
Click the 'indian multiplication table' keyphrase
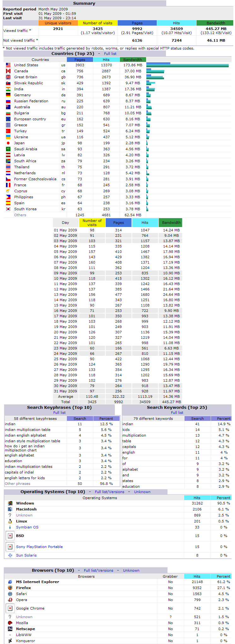27,430
